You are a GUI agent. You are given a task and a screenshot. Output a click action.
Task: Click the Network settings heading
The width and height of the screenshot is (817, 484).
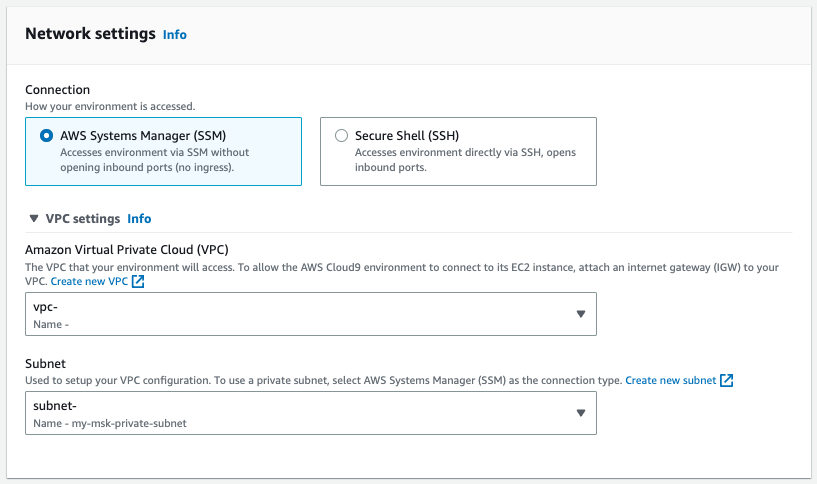[90, 34]
